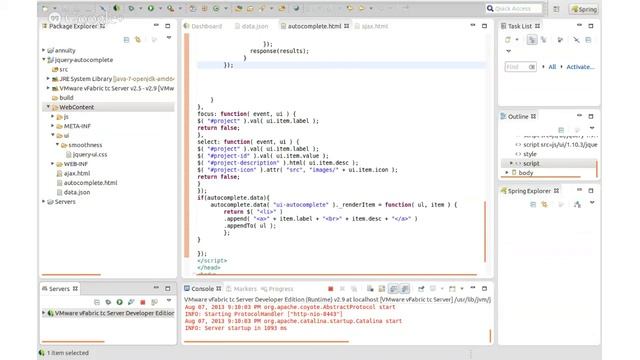Open the Outline View Menu dropdown
This screenshot has height=360, width=640.
click(x=592, y=129)
